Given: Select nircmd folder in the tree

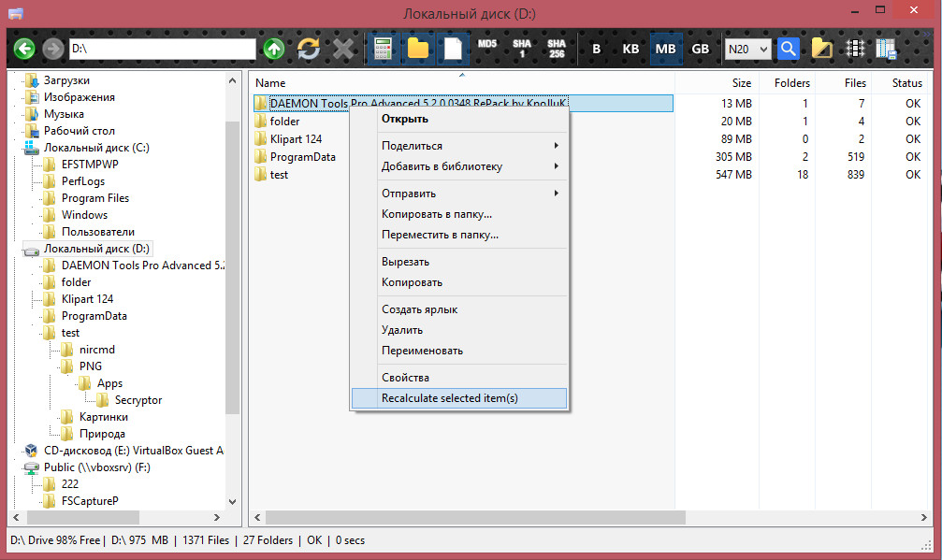Looking at the screenshot, I should pyautogui.click(x=96, y=350).
